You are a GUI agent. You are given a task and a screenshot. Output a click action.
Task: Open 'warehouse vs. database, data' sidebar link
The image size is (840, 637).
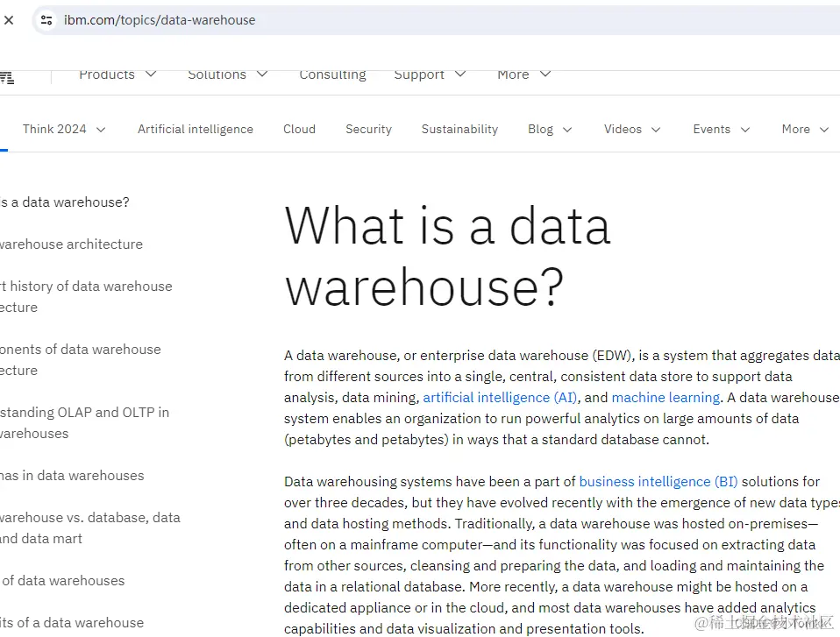tap(90, 527)
